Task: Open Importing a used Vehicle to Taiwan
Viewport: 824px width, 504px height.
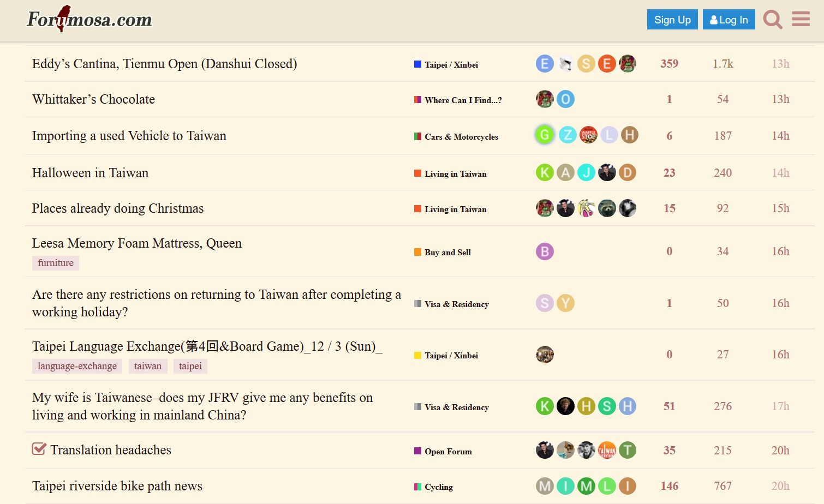Action: click(129, 136)
